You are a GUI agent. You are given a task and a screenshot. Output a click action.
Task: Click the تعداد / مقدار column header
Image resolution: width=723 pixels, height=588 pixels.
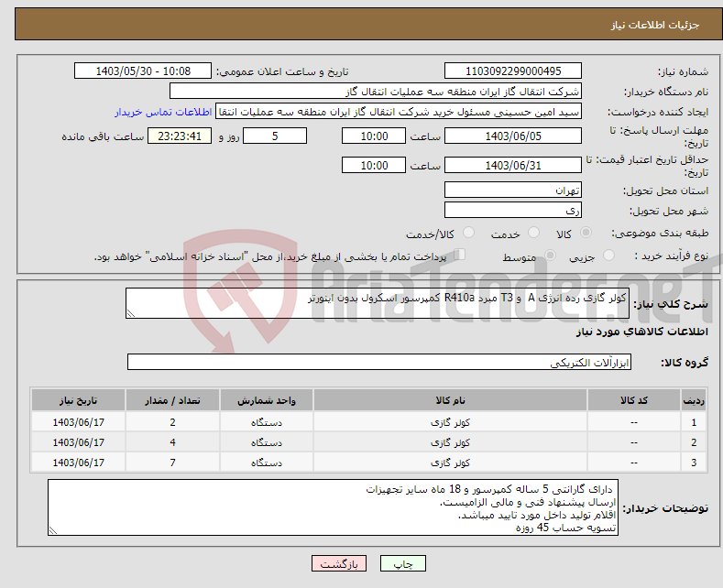pos(172,400)
